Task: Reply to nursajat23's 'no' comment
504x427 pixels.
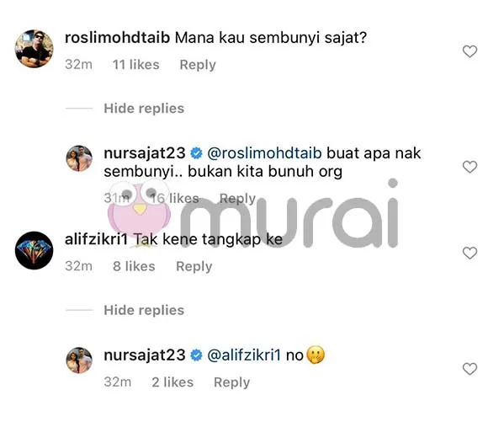Action: [x=231, y=382]
